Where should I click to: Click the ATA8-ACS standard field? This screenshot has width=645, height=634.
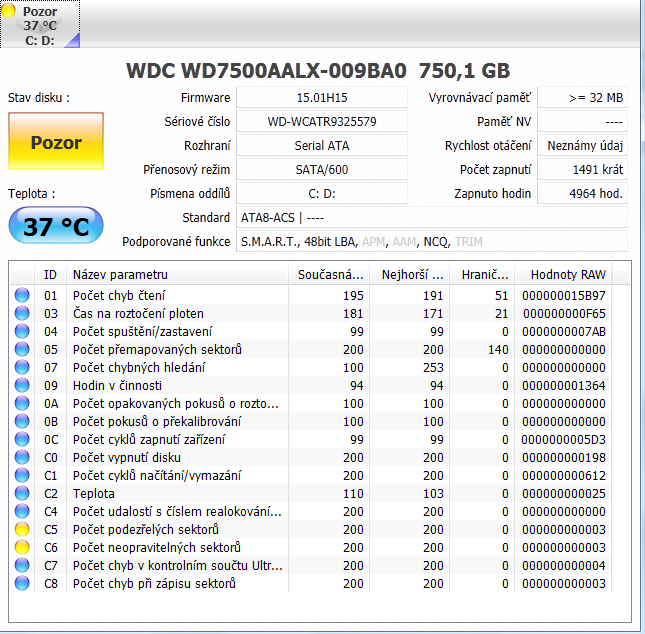432,217
